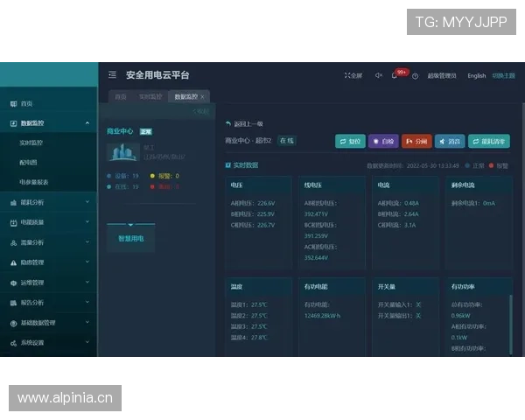
Task: Click the 隐患管理 warning triangle icon
Action: (13, 262)
